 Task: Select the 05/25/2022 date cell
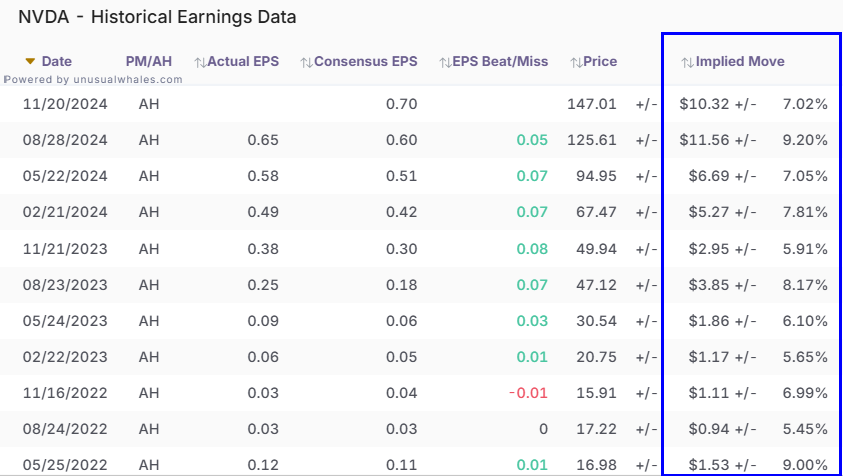pos(65,465)
